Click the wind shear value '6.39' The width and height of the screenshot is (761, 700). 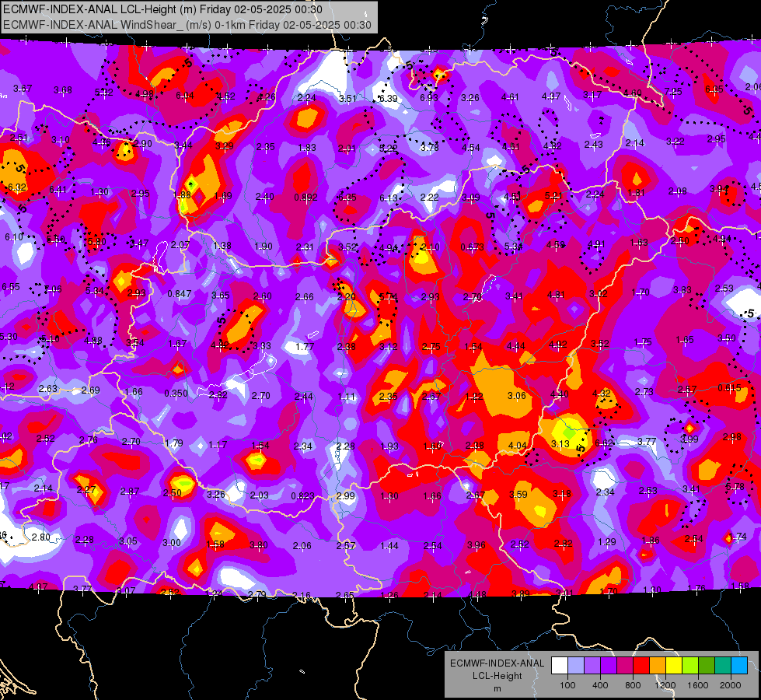point(388,99)
